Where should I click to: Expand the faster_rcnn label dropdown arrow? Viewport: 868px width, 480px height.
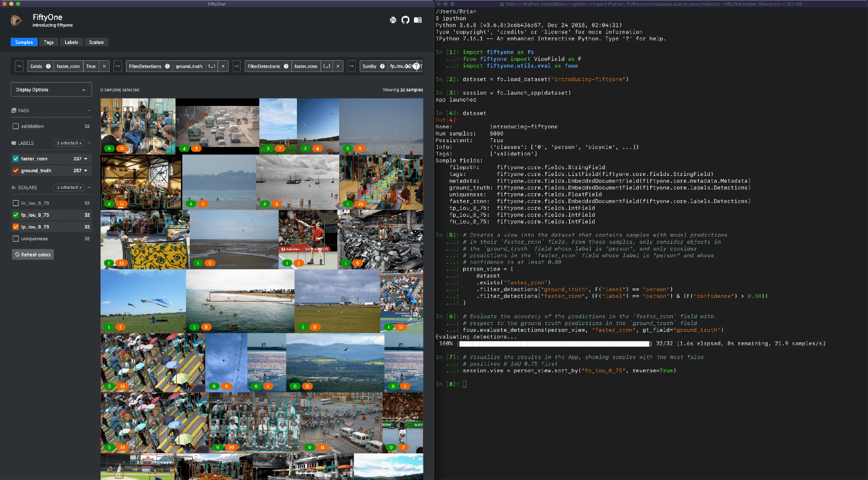(86, 159)
